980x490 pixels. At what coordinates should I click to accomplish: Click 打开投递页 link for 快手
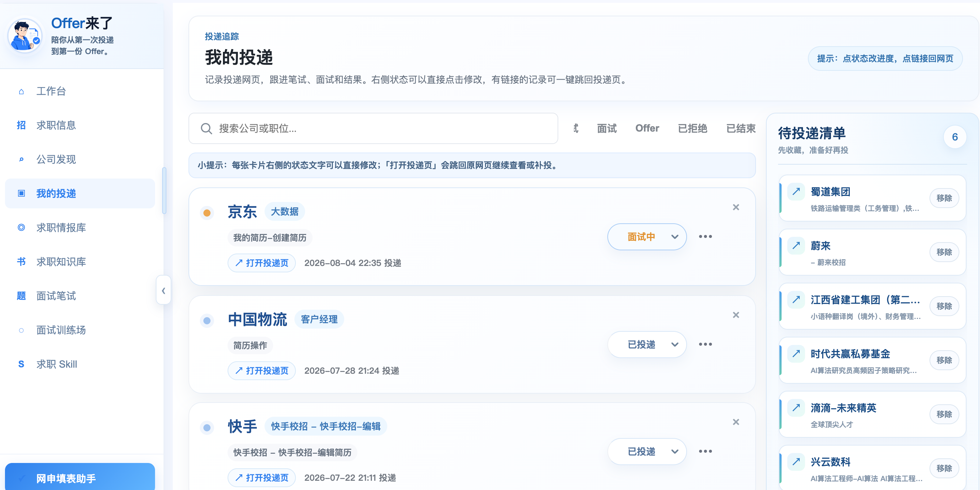262,478
